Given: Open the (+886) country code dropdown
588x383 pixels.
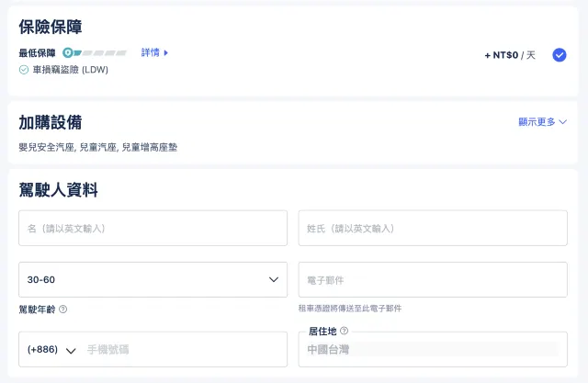Looking at the screenshot, I should [51, 350].
